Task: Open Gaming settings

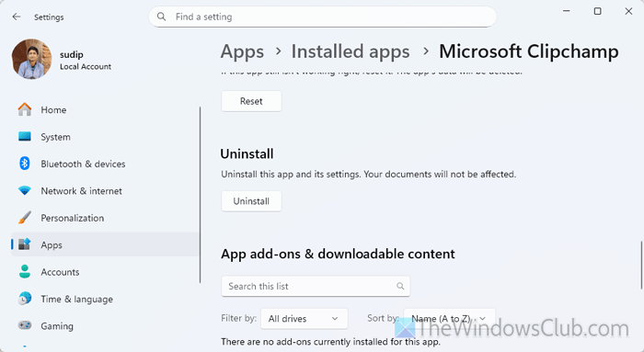Action: point(106,326)
